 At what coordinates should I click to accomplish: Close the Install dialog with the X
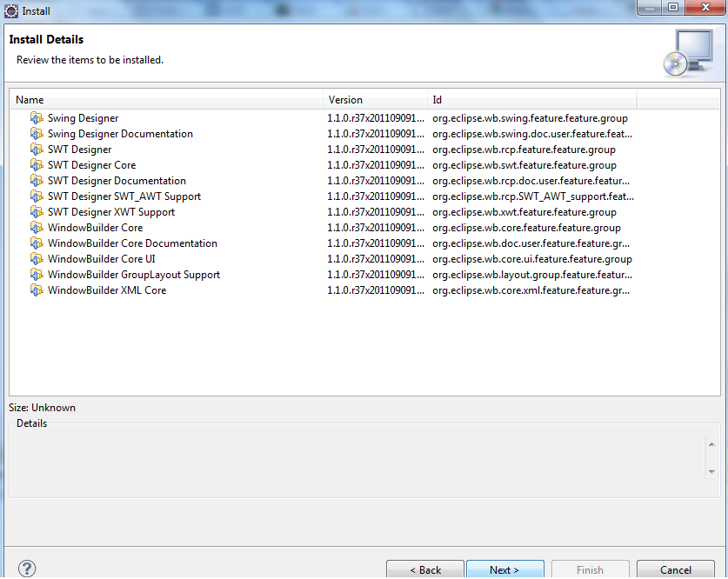[705, 8]
